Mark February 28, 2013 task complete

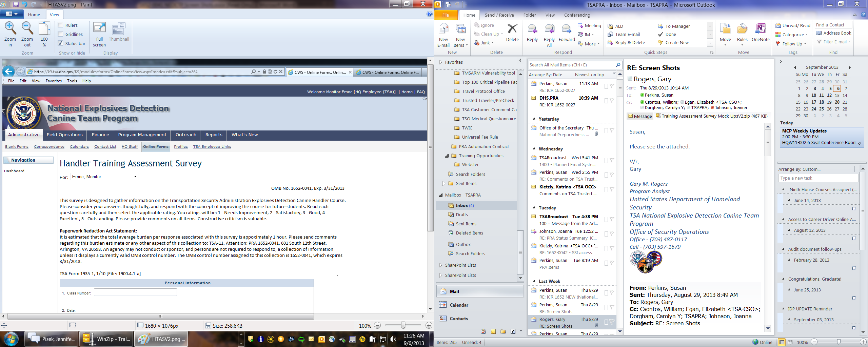[x=854, y=268]
